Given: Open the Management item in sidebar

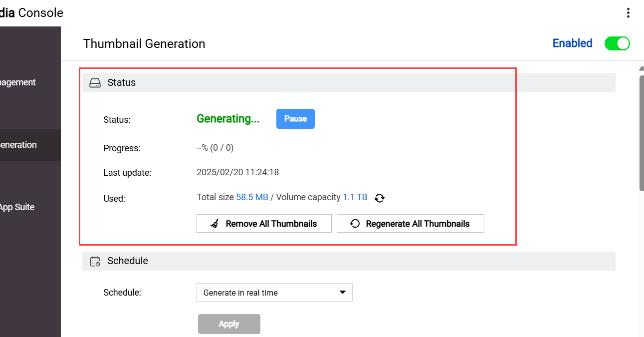Looking at the screenshot, I should tap(18, 82).
